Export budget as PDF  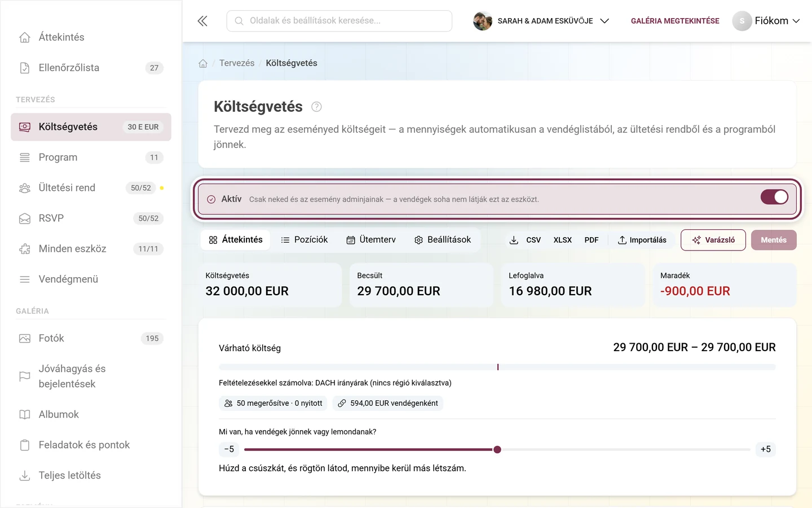(x=592, y=240)
